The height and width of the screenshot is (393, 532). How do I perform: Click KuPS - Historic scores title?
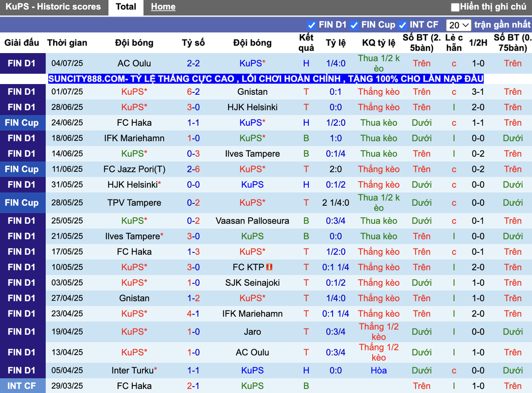pos(53,7)
